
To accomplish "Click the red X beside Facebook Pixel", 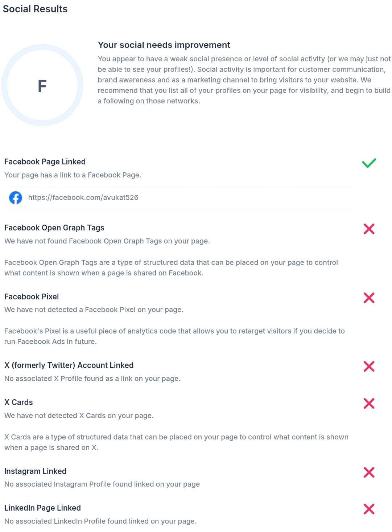I will [369, 298].
